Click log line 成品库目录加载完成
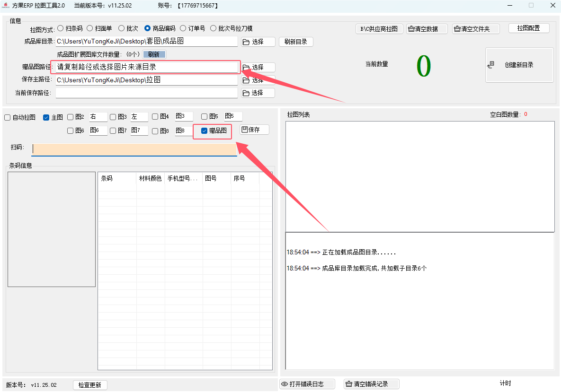561x392 pixels. pos(356,269)
